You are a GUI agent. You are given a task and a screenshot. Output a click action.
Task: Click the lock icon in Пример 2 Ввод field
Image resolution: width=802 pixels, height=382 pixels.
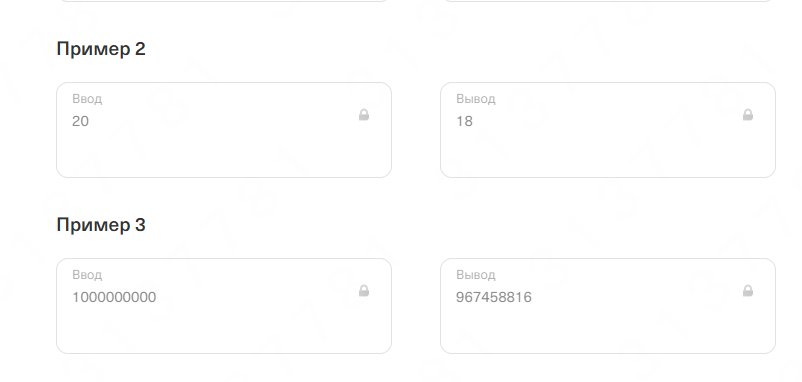[364, 115]
